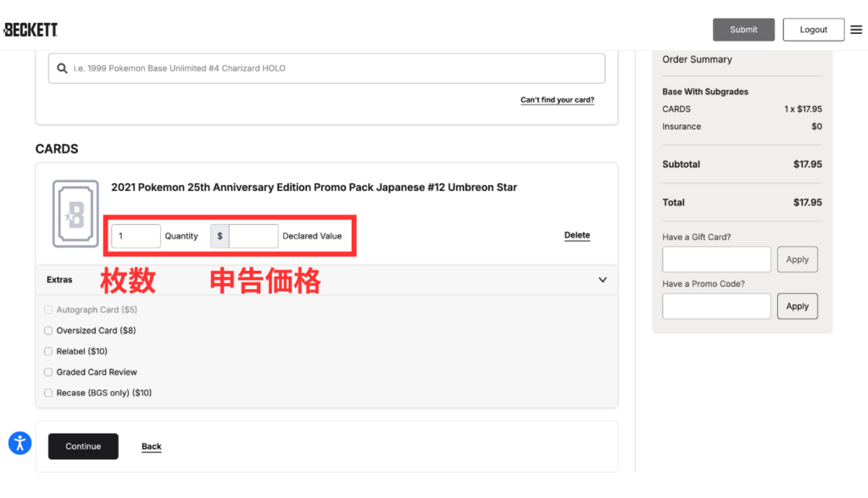Open the Can't find your card? link
The width and height of the screenshot is (868, 498).
coord(557,100)
